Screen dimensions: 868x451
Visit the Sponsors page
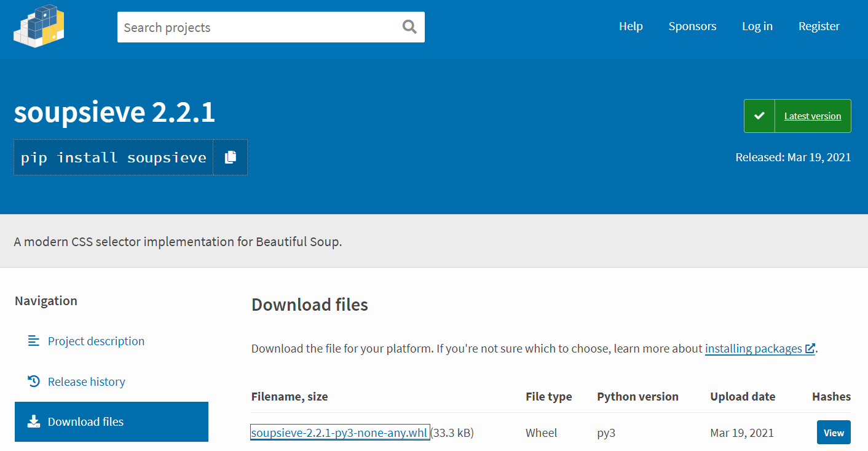point(692,26)
